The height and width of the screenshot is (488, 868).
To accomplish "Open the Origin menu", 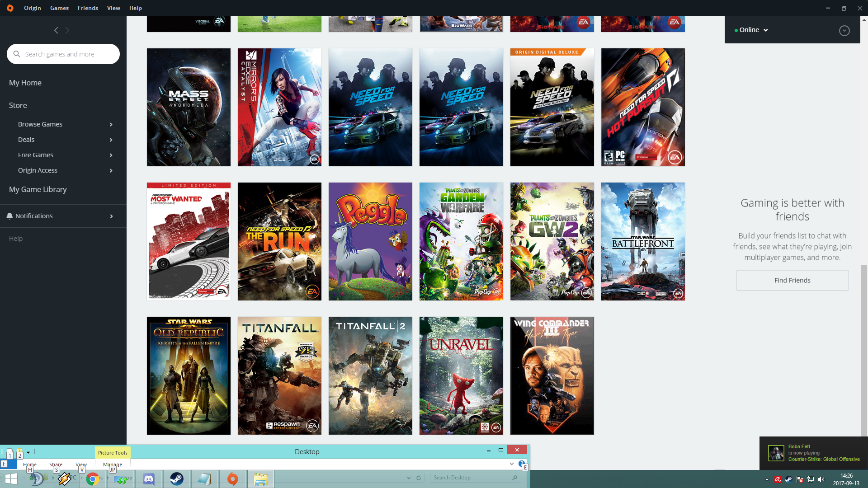I will coord(33,8).
